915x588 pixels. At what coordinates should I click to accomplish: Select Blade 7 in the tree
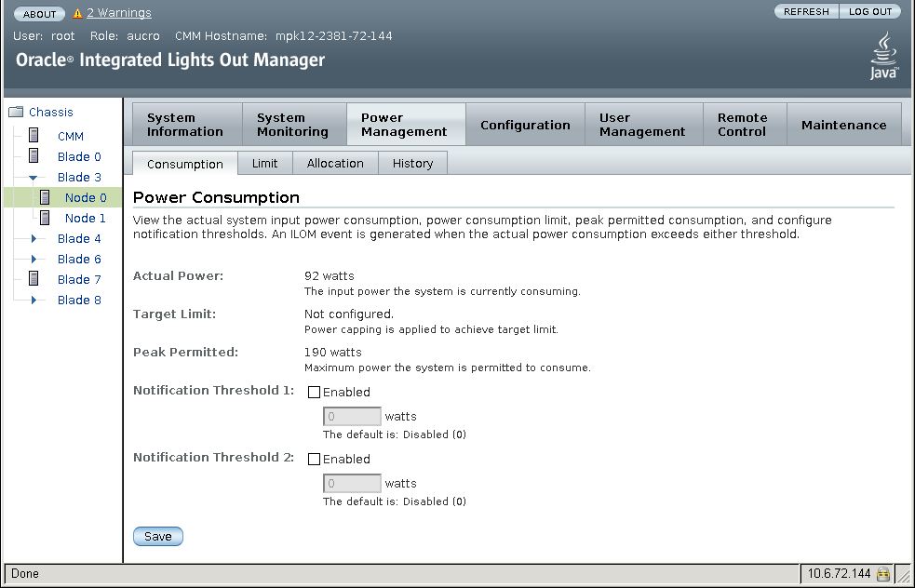(79, 279)
